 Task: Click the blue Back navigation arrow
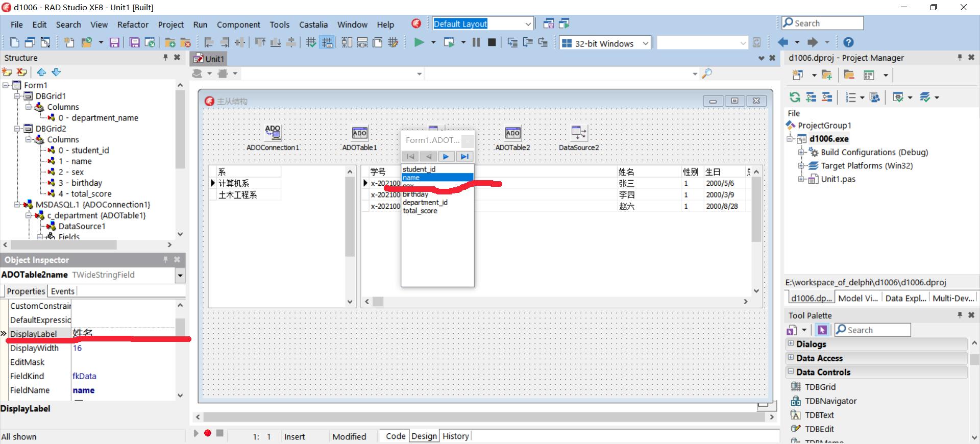[782, 42]
